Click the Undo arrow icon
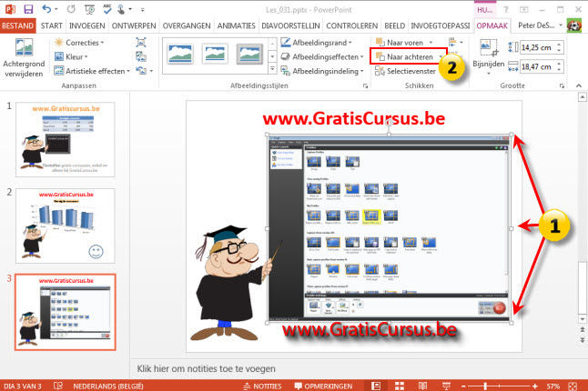The image size is (588, 391). (46, 9)
